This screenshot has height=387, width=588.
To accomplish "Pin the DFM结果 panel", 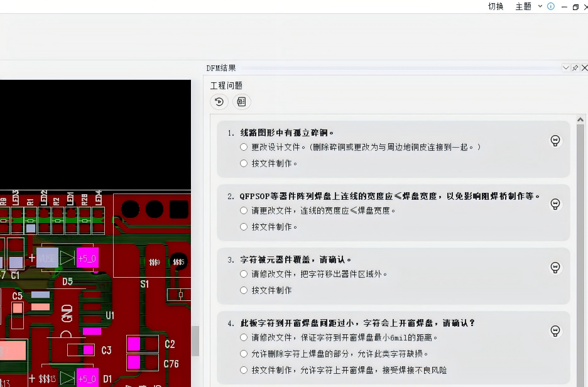I will click(574, 67).
